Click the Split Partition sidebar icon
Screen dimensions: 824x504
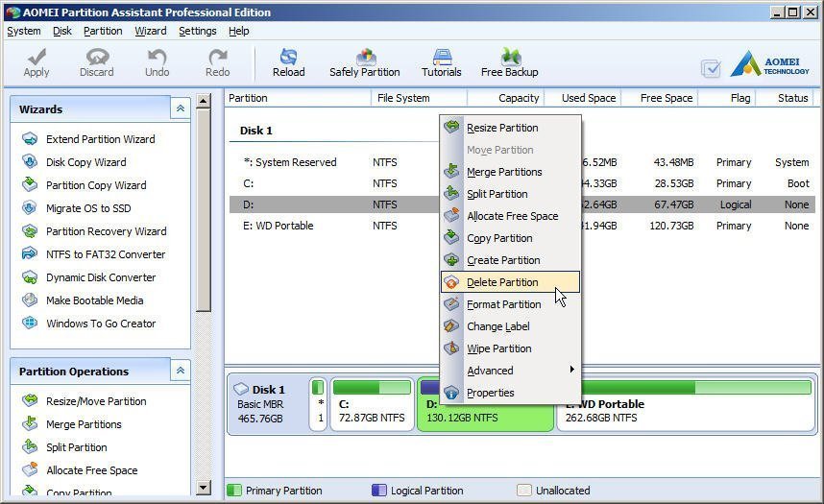coord(30,446)
